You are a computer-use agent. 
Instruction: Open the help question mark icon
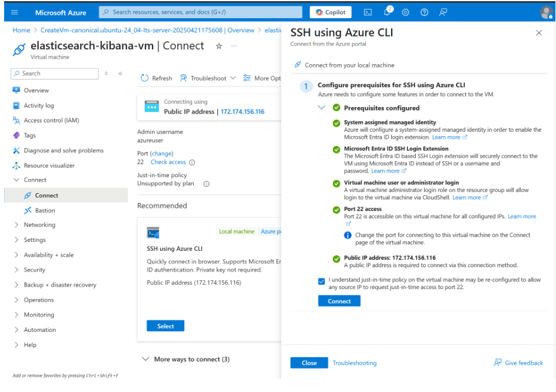(x=423, y=12)
